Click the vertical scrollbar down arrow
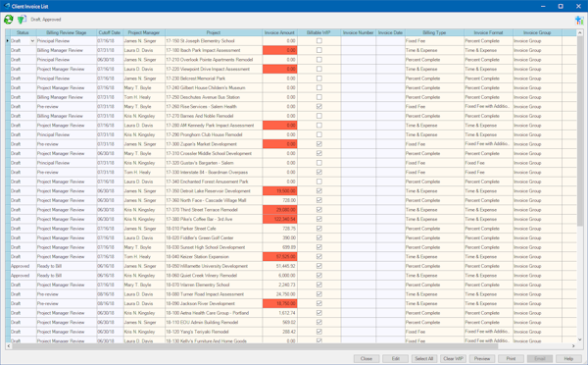Viewport: 588px width, 365px height. coord(580,339)
